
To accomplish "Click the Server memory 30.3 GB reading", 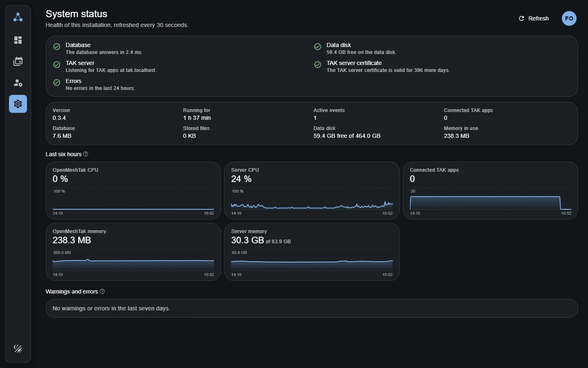I will click(247, 240).
